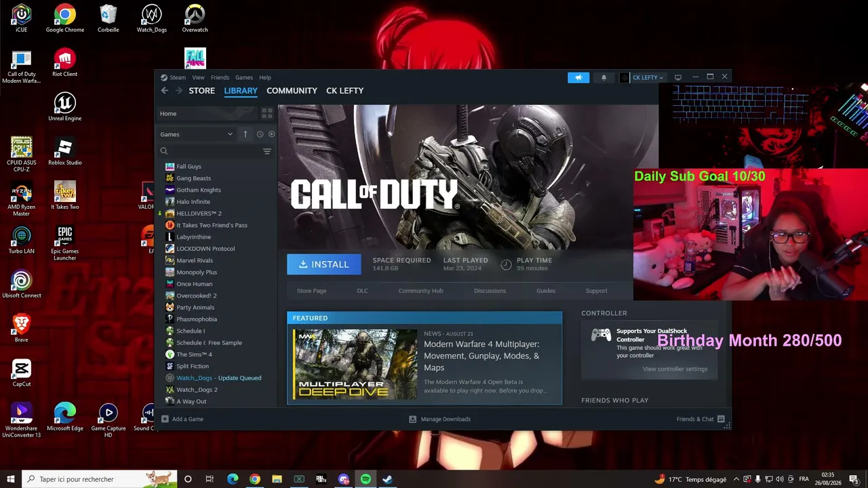Open Spotify from the taskbar
The image size is (868, 488).
[366, 479]
